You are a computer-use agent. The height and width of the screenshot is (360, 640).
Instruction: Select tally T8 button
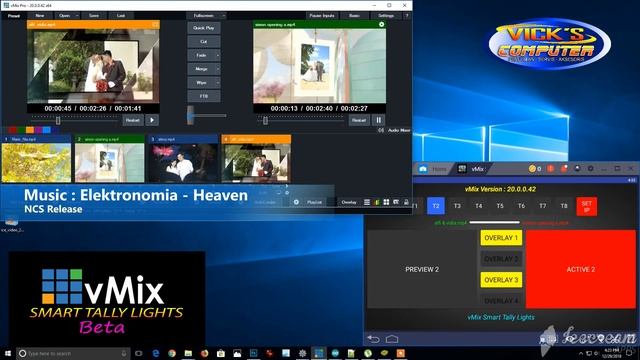pos(564,206)
